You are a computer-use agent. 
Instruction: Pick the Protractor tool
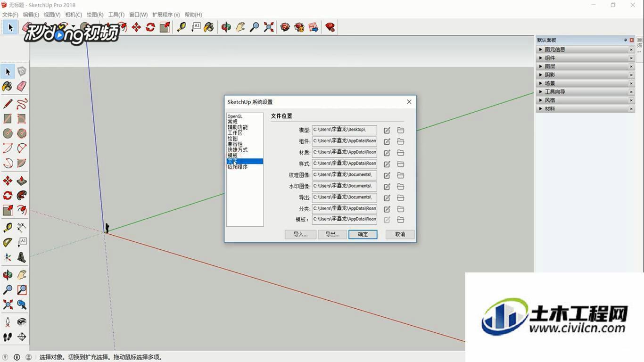point(8,242)
